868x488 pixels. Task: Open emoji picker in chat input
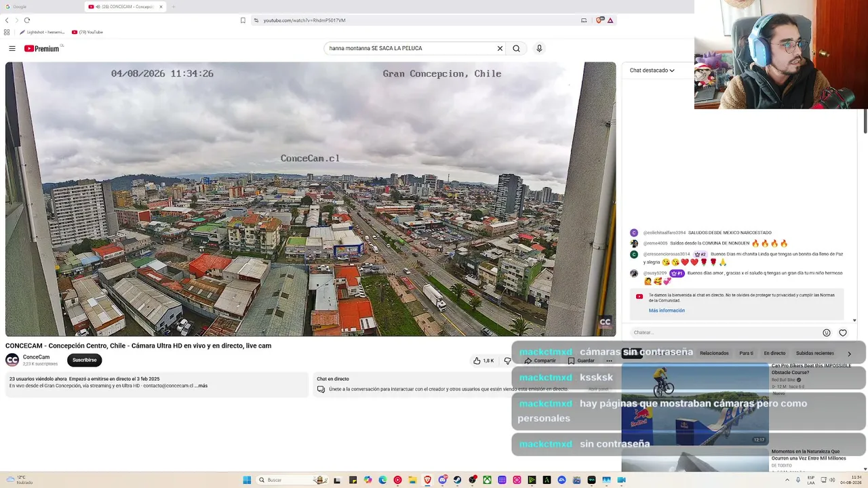click(826, 333)
